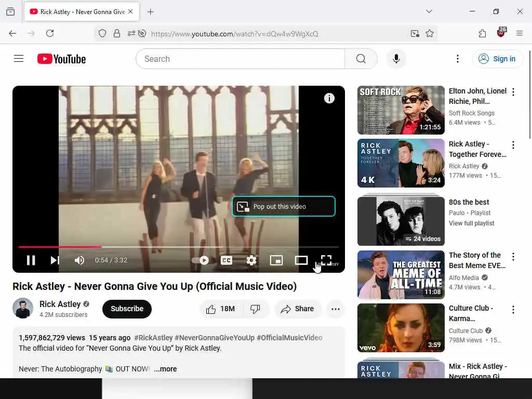Share the video
The height and width of the screenshot is (399, 532).
pos(297,309)
